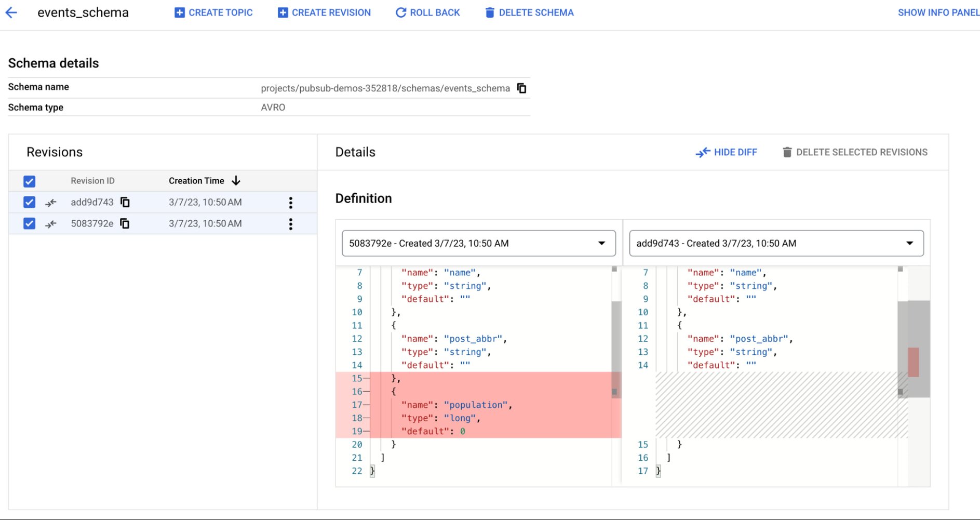Click the diff icon beside 5083792e
The image size is (980, 520).
51,224
